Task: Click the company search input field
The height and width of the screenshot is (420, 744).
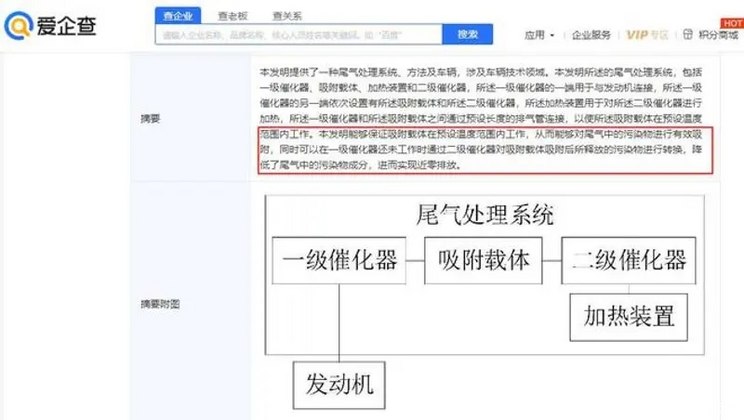Action: (x=297, y=35)
